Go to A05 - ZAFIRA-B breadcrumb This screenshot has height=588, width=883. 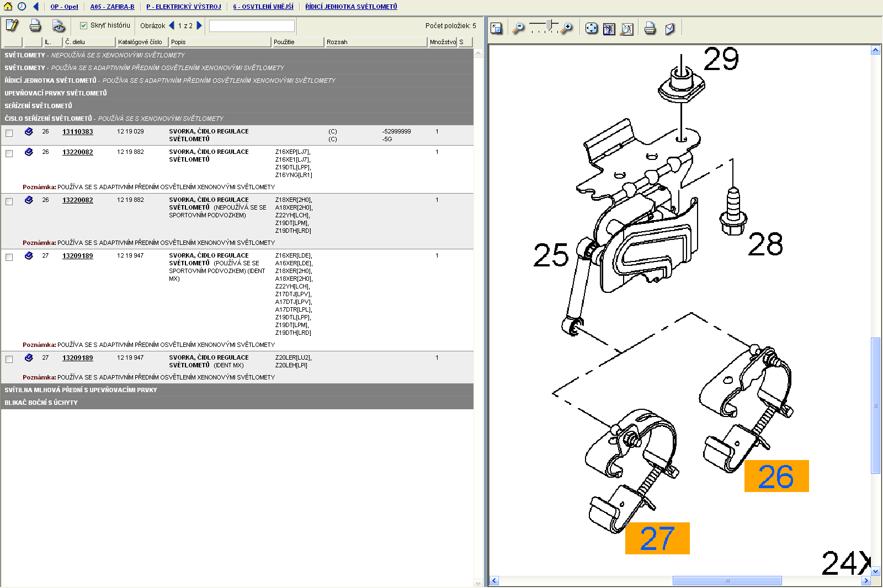click(x=112, y=7)
